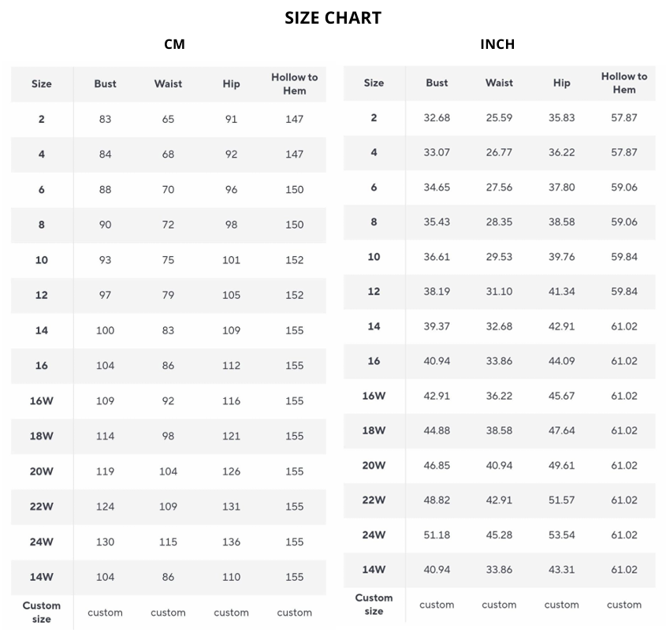
Task: Click hip value 39.76 in INCH table
Action: 561,256
